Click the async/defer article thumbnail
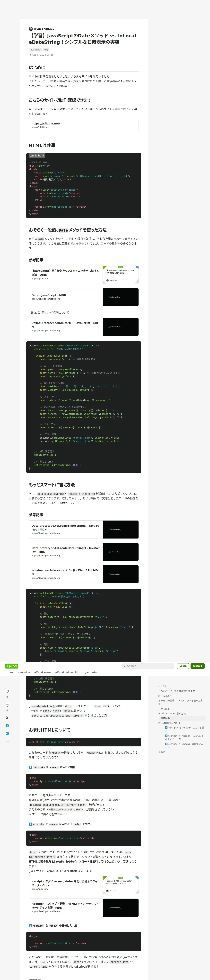The width and height of the screenshot is (210, 980). (120, 885)
